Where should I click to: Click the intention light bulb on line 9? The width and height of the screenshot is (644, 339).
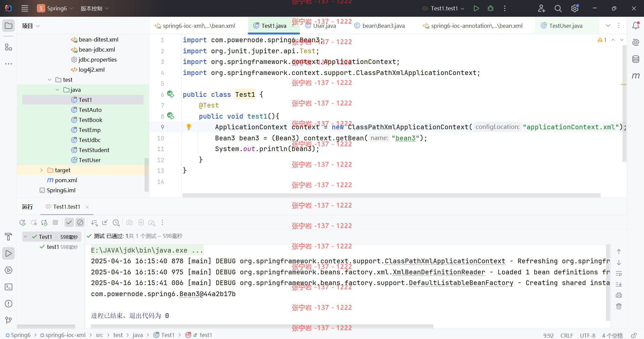pyautogui.click(x=189, y=127)
